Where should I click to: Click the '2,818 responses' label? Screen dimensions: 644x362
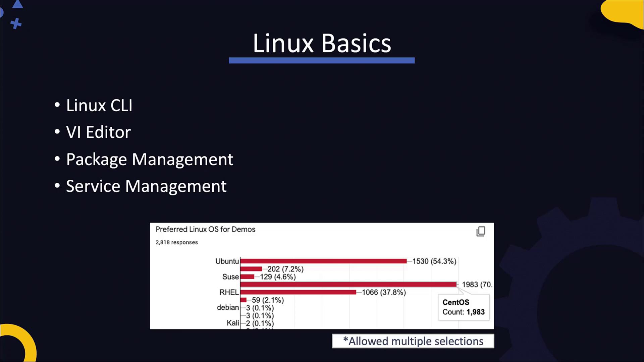point(177,242)
